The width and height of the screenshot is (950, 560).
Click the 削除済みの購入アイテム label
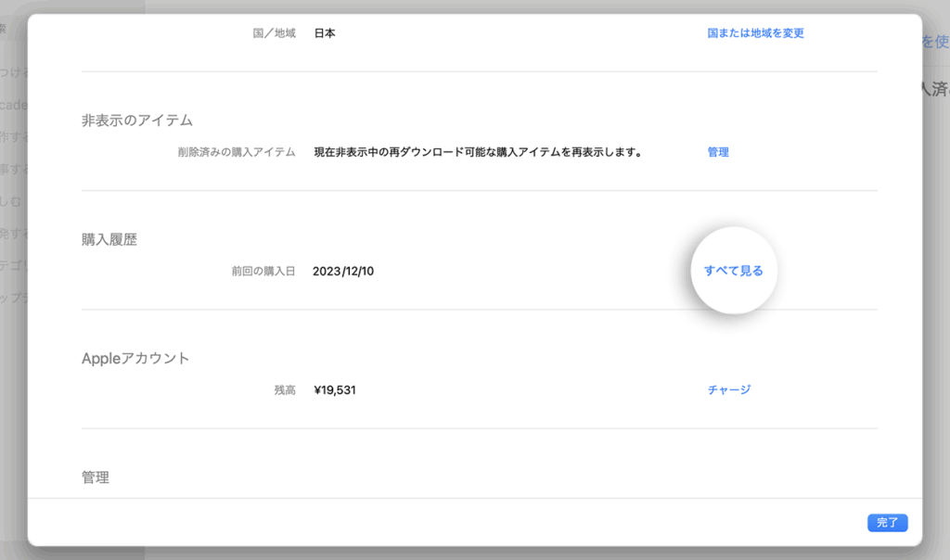[236, 152]
